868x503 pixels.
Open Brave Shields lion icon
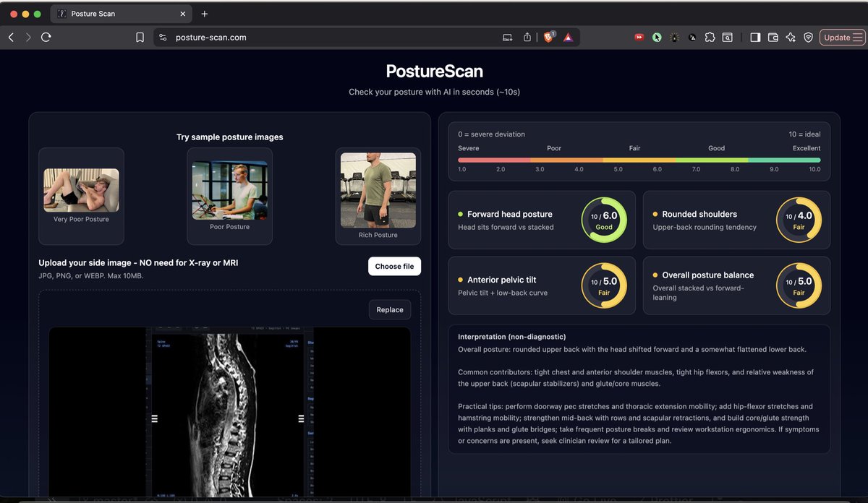tap(549, 37)
